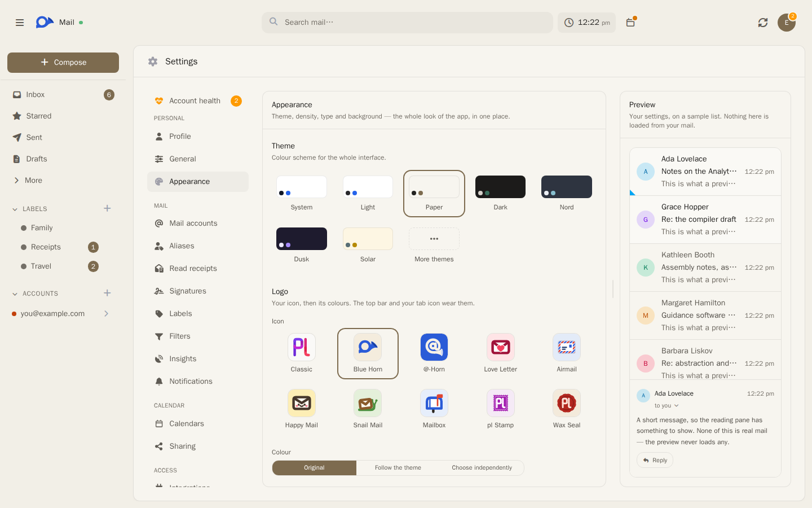Open Mail accounts settings
This screenshot has width=812, height=508.
click(198, 224)
